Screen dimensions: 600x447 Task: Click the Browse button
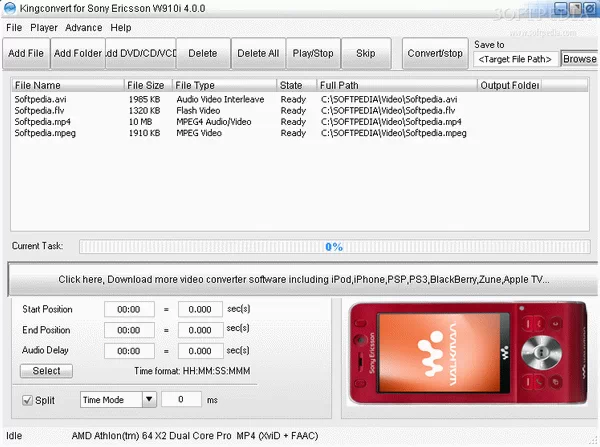(x=580, y=59)
